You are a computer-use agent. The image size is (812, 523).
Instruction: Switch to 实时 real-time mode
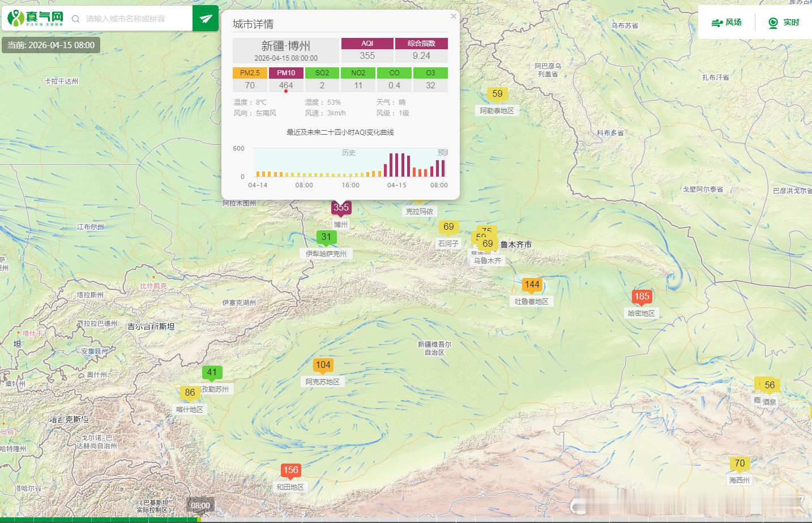pyautogui.click(x=784, y=22)
